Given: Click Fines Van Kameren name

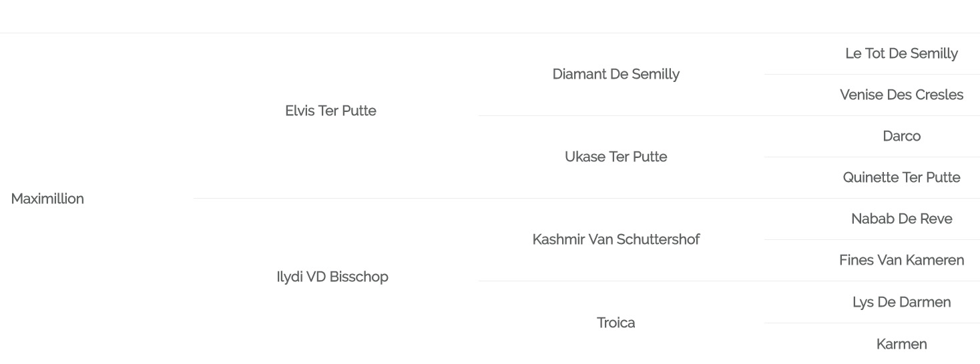Looking at the screenshot, I should point(901,260).
